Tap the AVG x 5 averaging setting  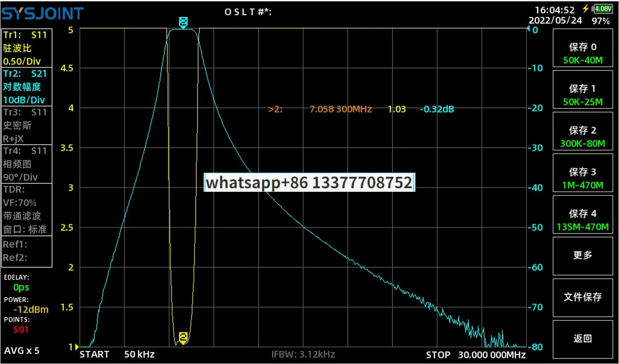22,351
